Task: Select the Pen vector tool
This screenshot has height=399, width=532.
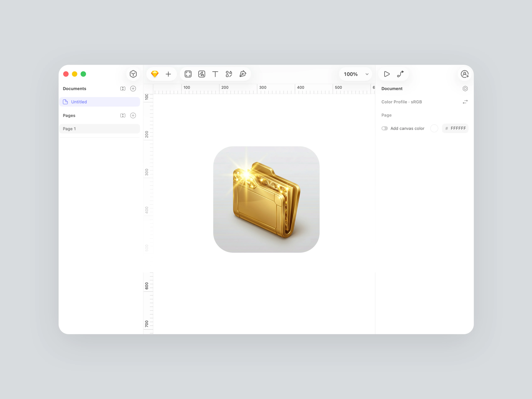Action: pyautogui.click(x=243, y=74)
